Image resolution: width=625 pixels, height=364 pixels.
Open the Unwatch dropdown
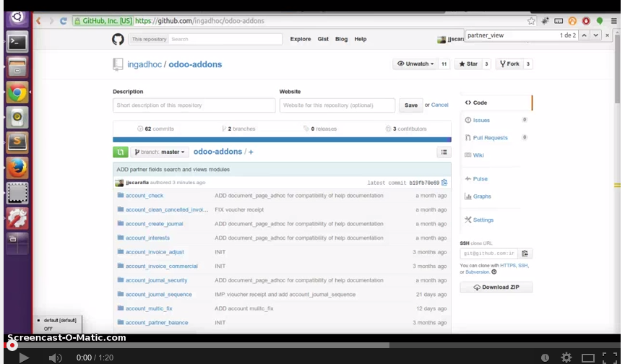coord(415,64)
